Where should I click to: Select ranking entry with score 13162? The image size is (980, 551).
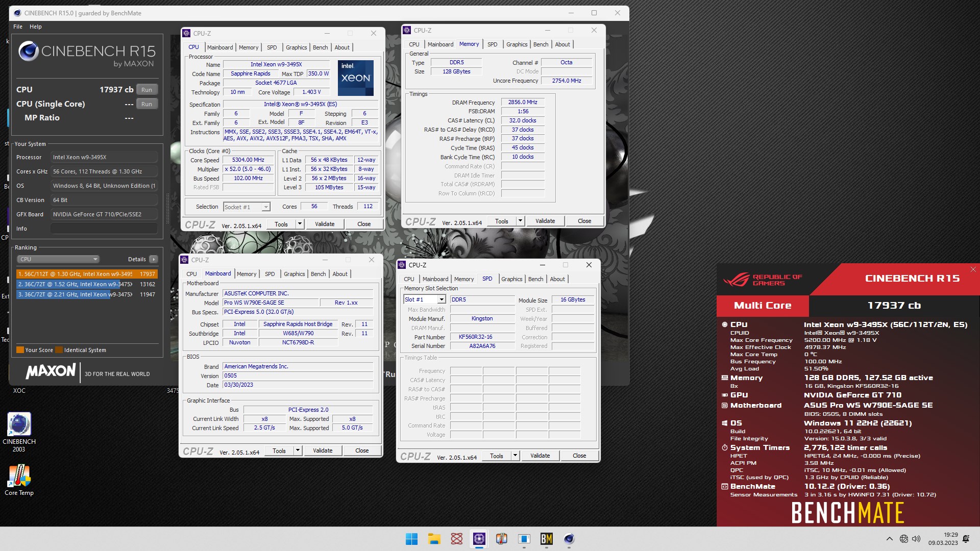pos(87,284)
